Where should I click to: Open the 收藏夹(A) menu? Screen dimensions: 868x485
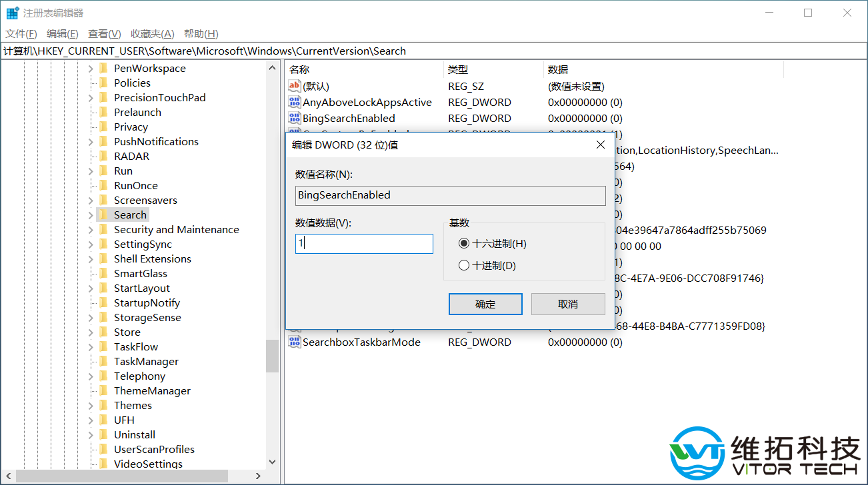pos(153,34)
